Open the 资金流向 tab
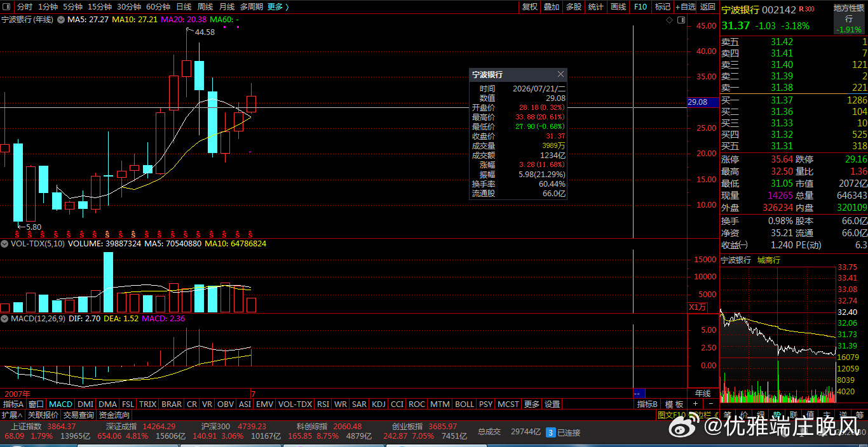Screen dimensions: 868x447 (114, 415)
